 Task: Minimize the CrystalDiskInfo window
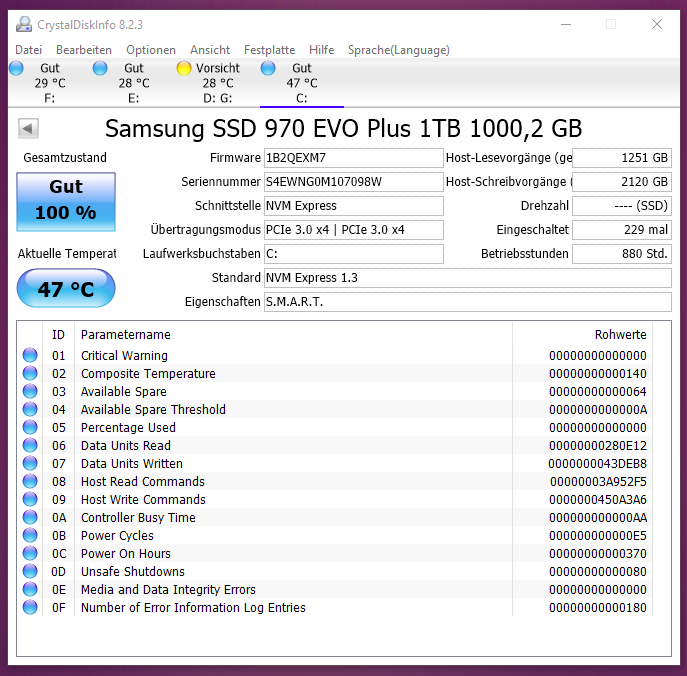(566, 25)
